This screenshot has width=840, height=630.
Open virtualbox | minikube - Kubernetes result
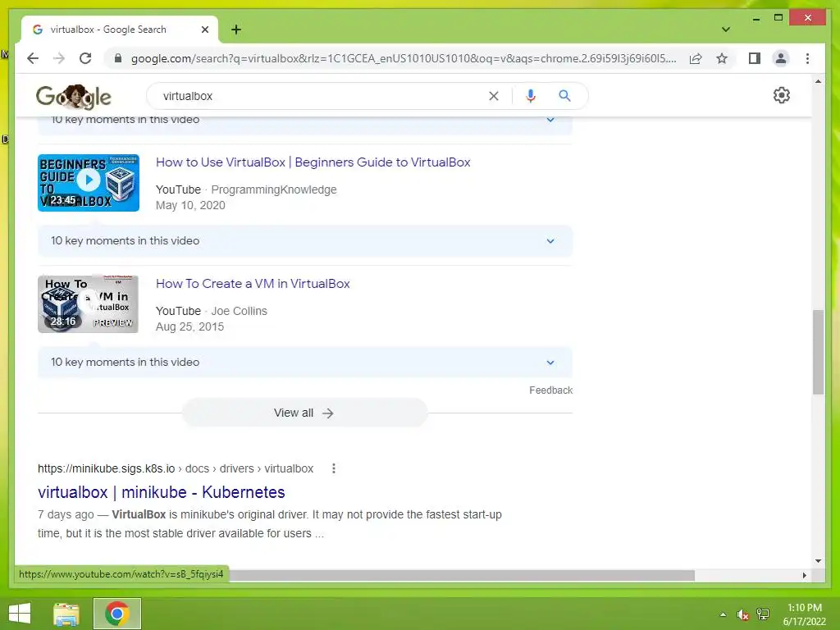pos(162,492)
